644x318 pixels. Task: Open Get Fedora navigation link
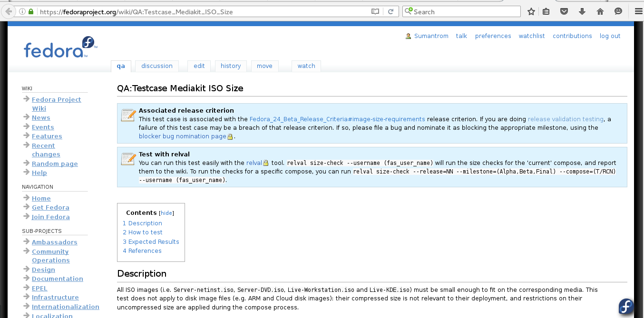click(x=50, y=208)
